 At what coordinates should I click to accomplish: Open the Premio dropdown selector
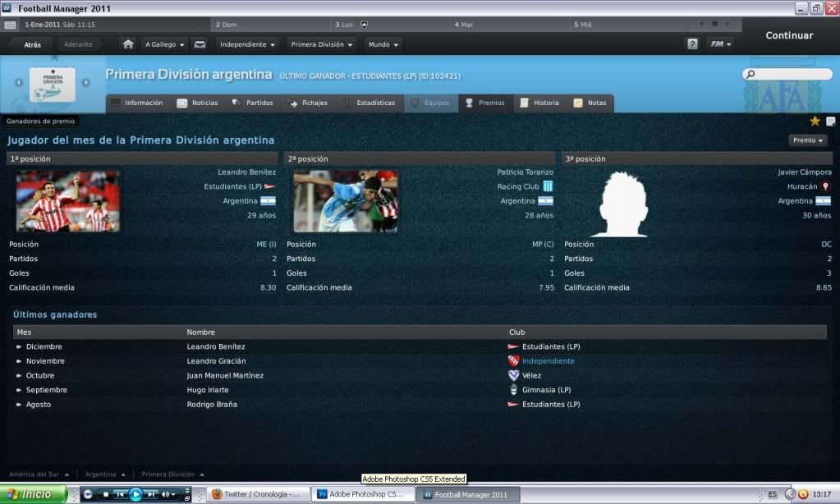[808, 140]
